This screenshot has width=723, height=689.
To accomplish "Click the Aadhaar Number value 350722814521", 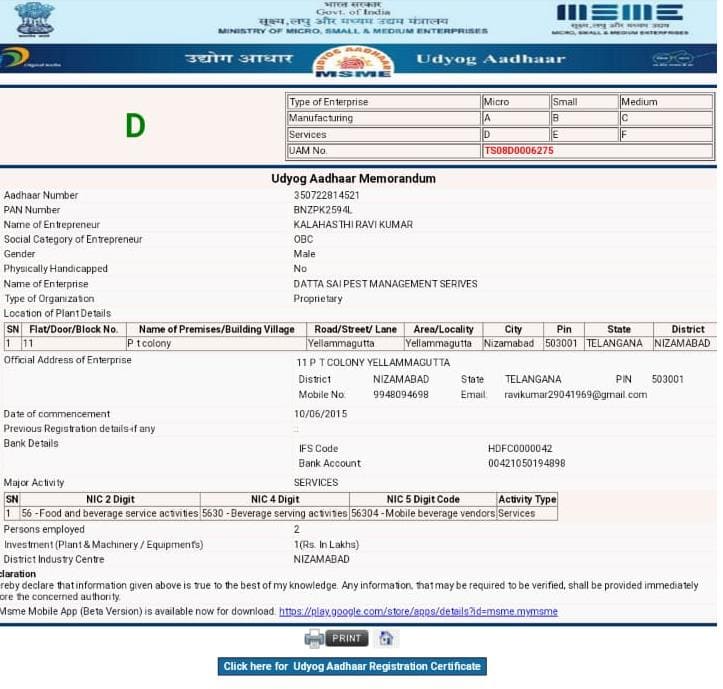I will click(326, 195).
